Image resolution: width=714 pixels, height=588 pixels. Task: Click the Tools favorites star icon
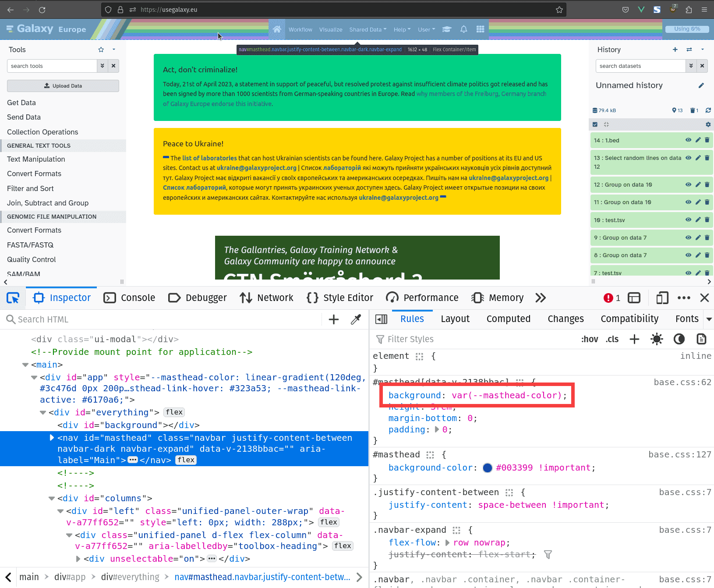coord(101,50)
